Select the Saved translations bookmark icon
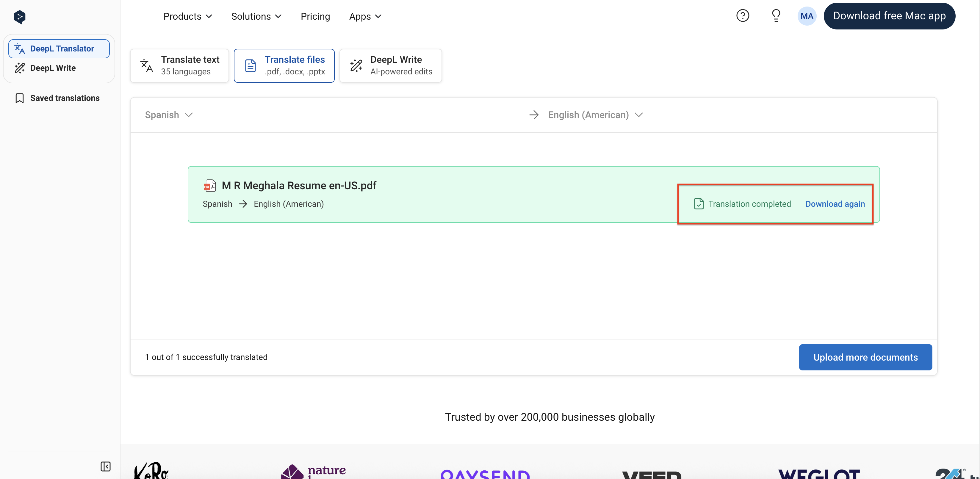 coord(20,98)
